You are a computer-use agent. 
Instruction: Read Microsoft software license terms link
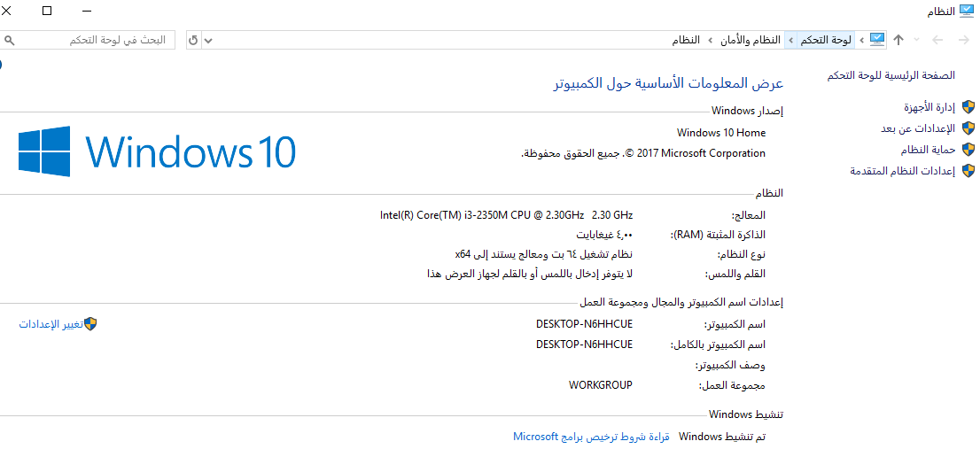coord(591,437)
